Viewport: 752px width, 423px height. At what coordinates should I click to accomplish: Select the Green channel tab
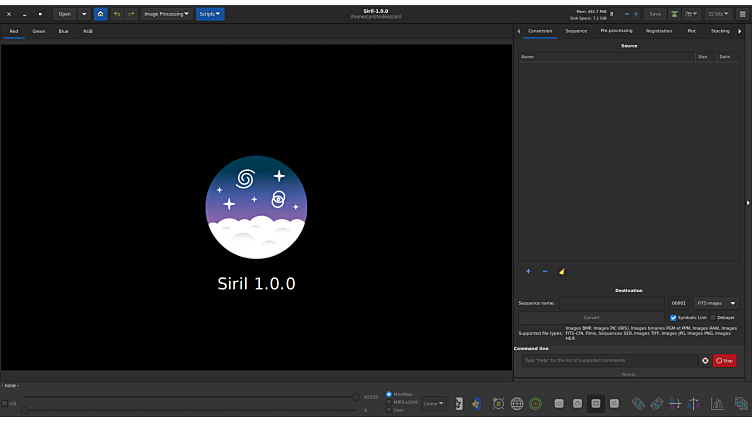(x=39, y=31)
